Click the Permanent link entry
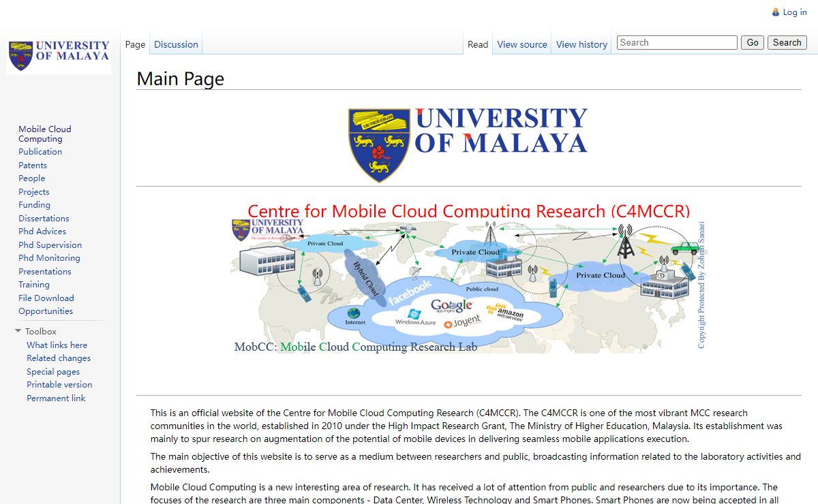 pyautogui.click(x=56, y=398)
